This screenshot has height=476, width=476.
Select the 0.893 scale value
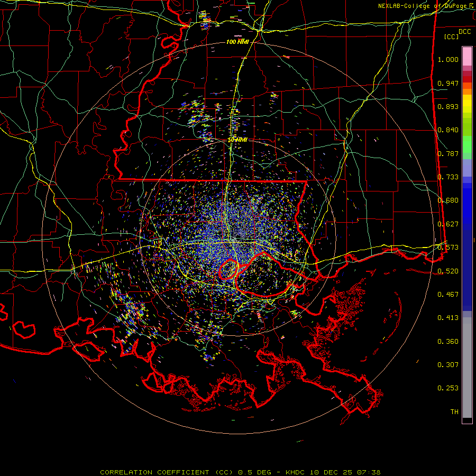tap(448, 106)
